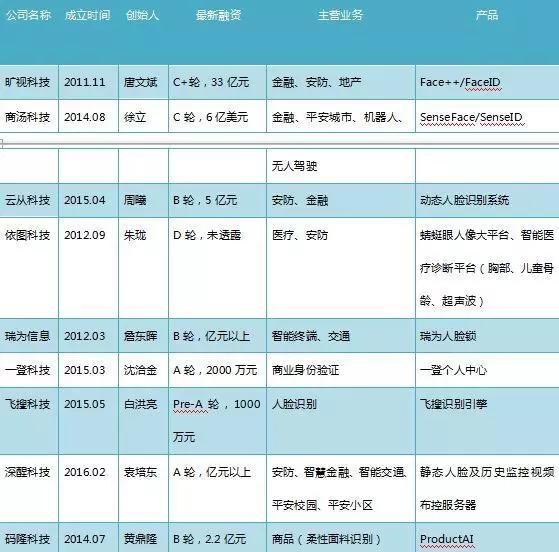Image resolution: width=559 pixels, height=552 pixels.
Task: Select the 云从科技 row name
Action: click(28, 200)
